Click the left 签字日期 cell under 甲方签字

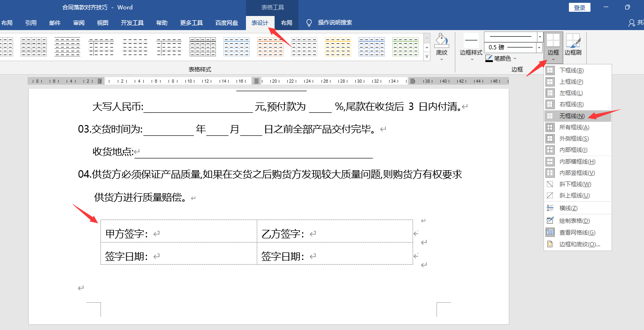click(179, 254)
